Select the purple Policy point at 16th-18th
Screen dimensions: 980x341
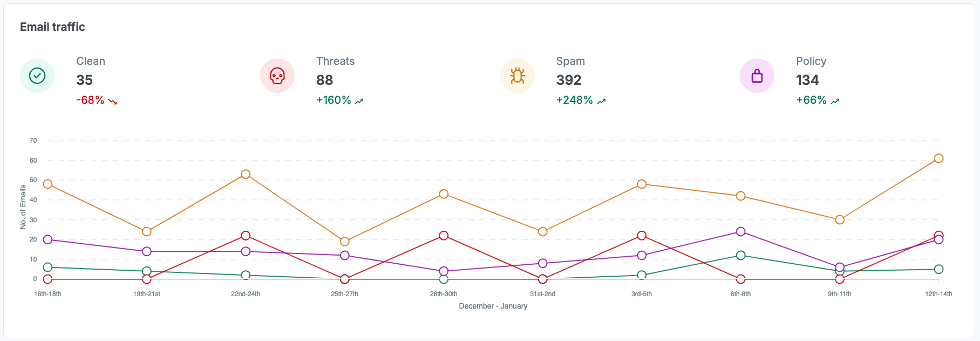coord(47,239)
